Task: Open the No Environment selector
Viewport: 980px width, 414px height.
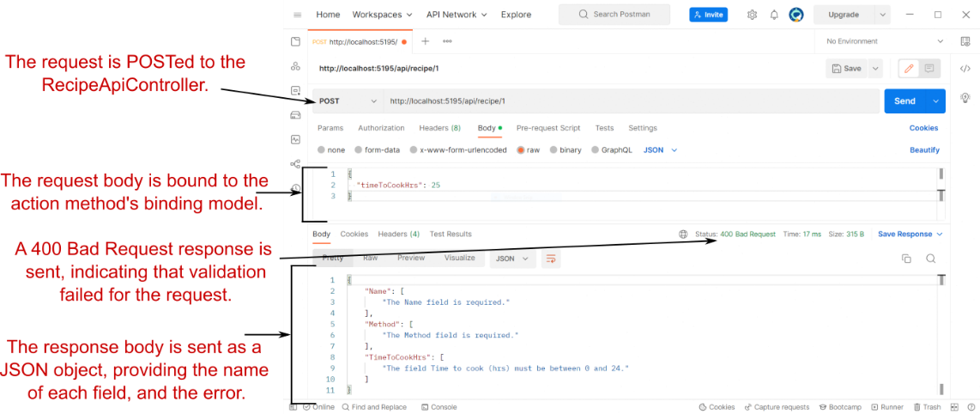Action: point(885,41)
